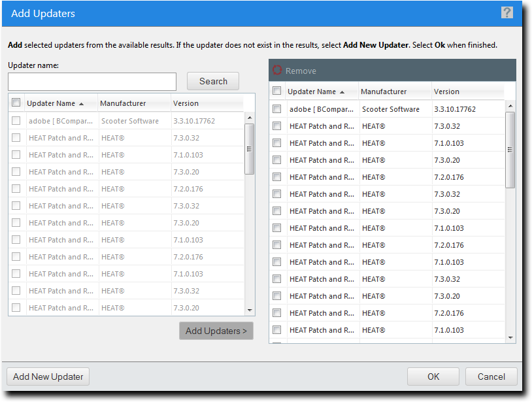This screenshot has height=402, width=532.
Task: Check topmost HEAT 7.2.0.176 row in selected list
Action: (x=277, y=176)
